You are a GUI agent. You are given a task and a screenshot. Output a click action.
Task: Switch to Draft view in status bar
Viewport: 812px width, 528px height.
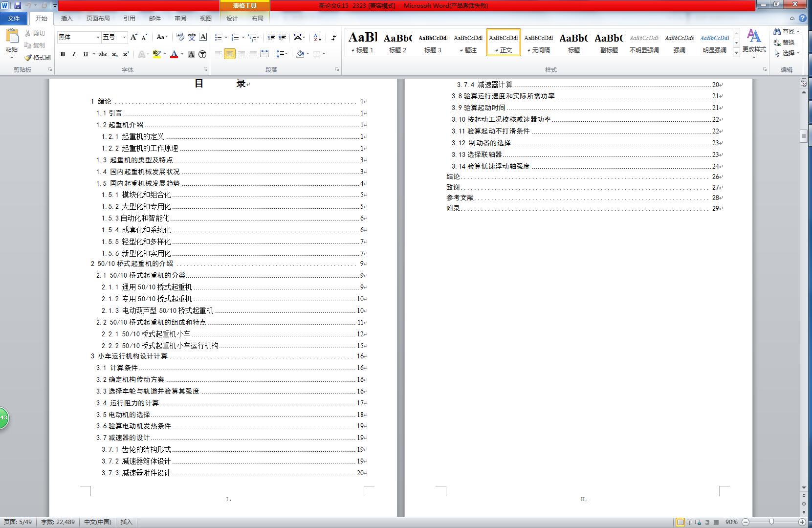pos(716,522)
